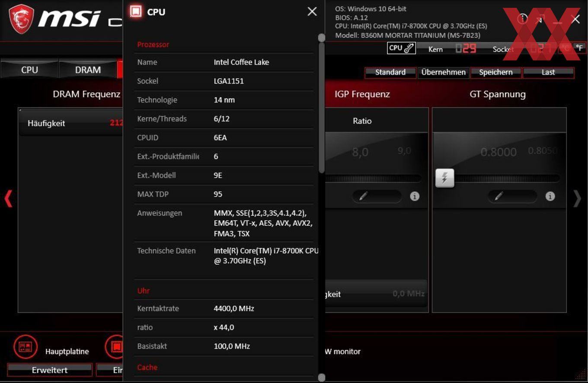Click the Technische Daten i7-8700K text
The height and width of the screenshot is (383, 588).
tap(266, 256)
